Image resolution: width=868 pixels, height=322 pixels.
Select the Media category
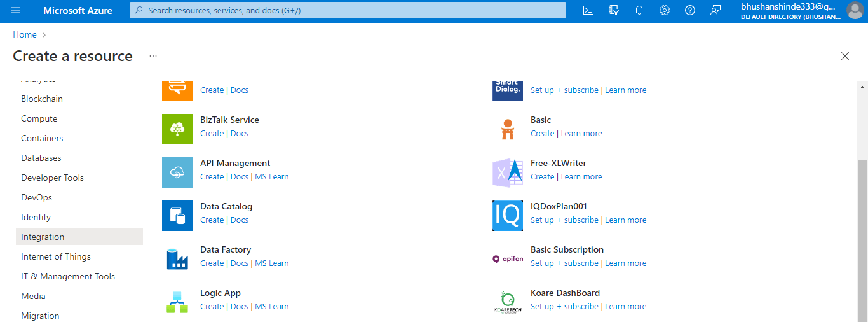coord(33,296)
